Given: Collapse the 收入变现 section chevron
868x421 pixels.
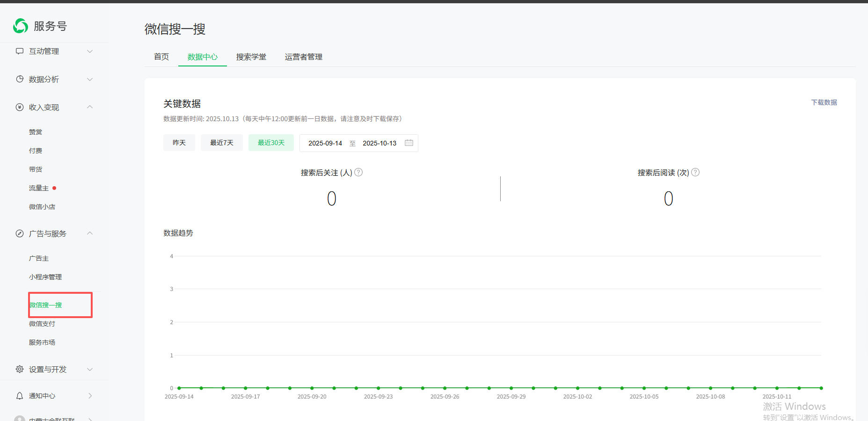Looking at the screenshot, I should (x=90, y=107).
